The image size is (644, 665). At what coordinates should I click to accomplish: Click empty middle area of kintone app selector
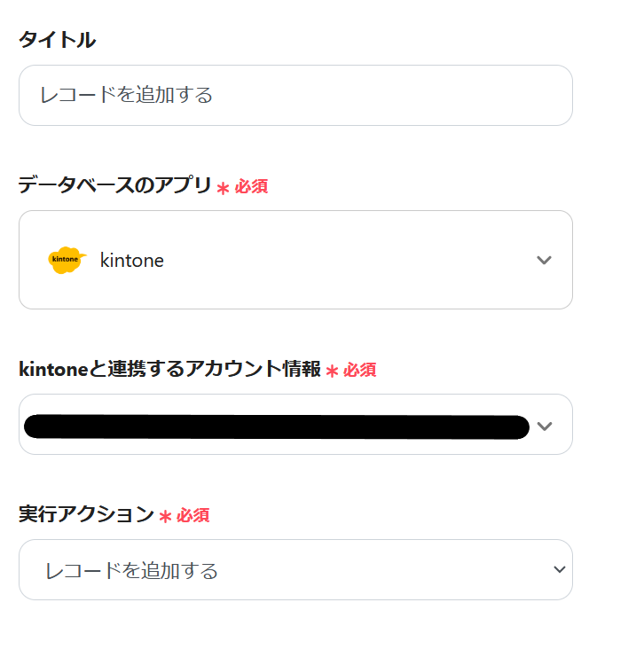point(355,260)
